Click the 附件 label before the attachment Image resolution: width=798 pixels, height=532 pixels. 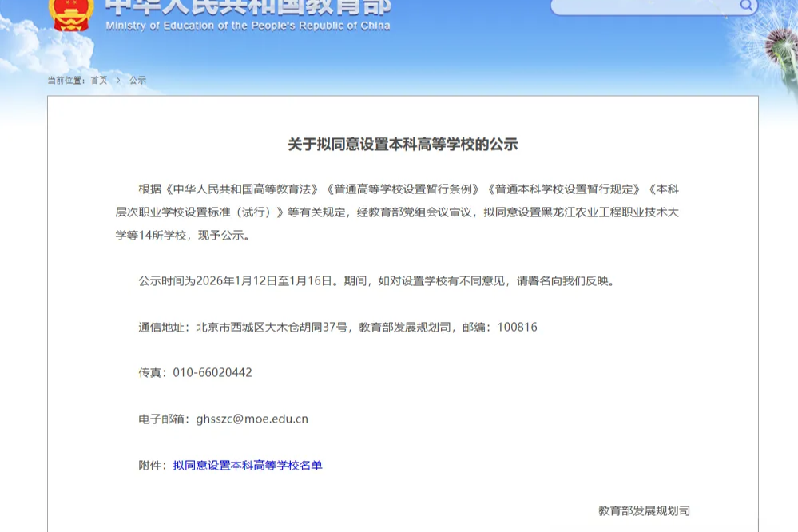[153, 465]
